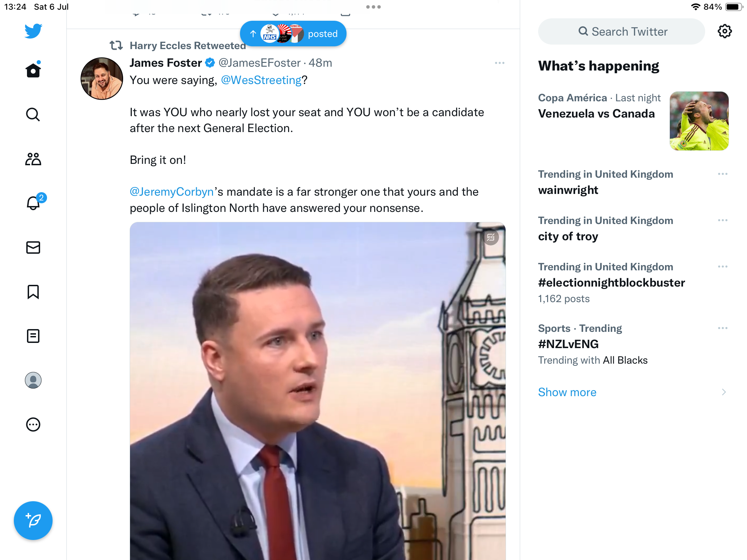Open the Lists icon in sidebar
Screen dimensions: 747x560
coord(33,336)
